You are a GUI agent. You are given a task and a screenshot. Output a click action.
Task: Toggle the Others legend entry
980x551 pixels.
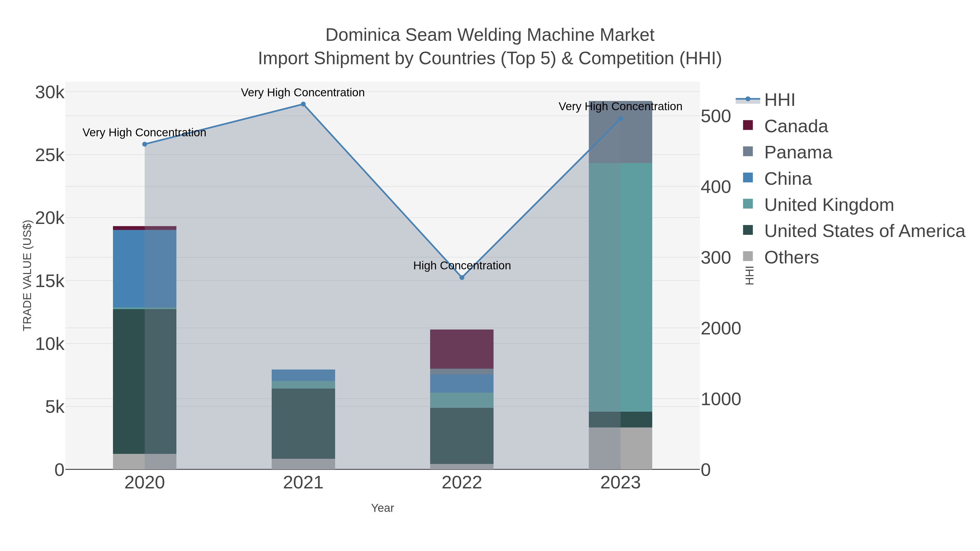pos(781,257)
